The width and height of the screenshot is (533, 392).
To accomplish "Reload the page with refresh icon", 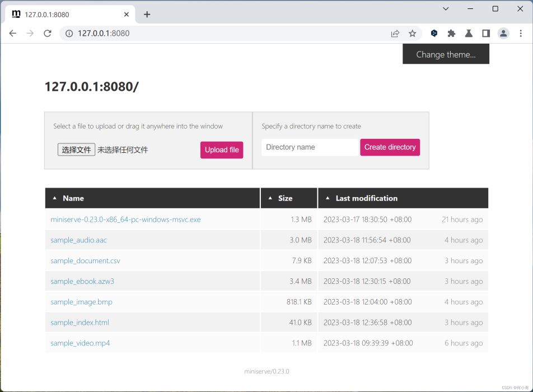I will [48, 34].
